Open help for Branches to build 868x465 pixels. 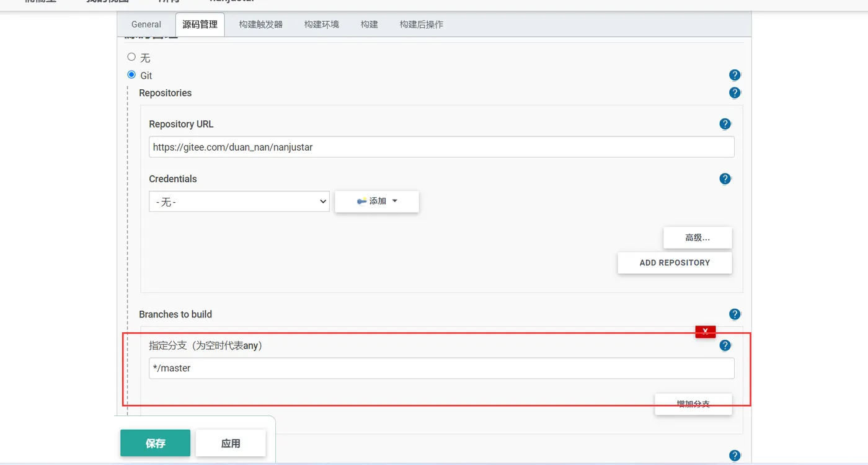point(735,314)
